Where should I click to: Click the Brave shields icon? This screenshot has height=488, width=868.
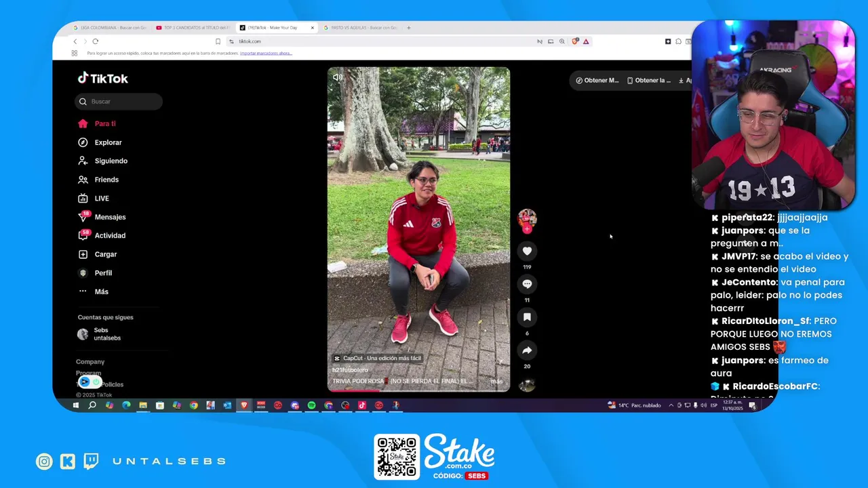pyautogui.click(x=575, y=41)
